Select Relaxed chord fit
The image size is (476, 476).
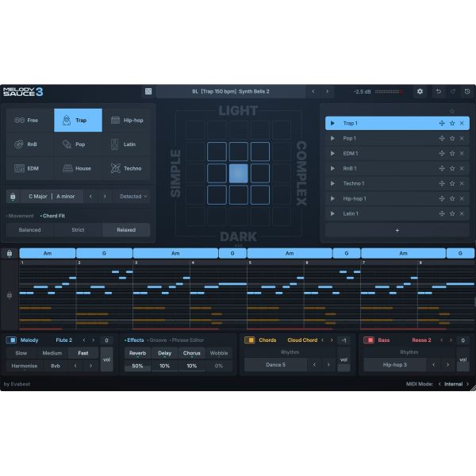pyautogui.click(x=126, y=230)
